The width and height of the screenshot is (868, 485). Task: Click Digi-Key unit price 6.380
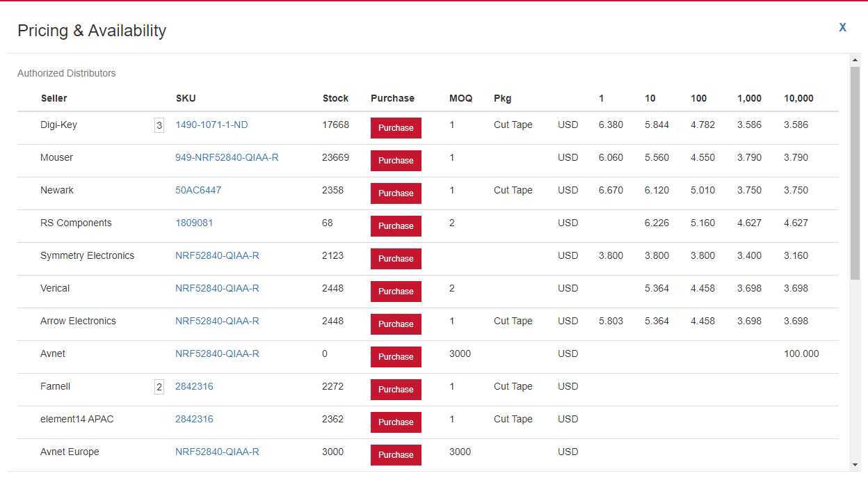coord(611,125)
